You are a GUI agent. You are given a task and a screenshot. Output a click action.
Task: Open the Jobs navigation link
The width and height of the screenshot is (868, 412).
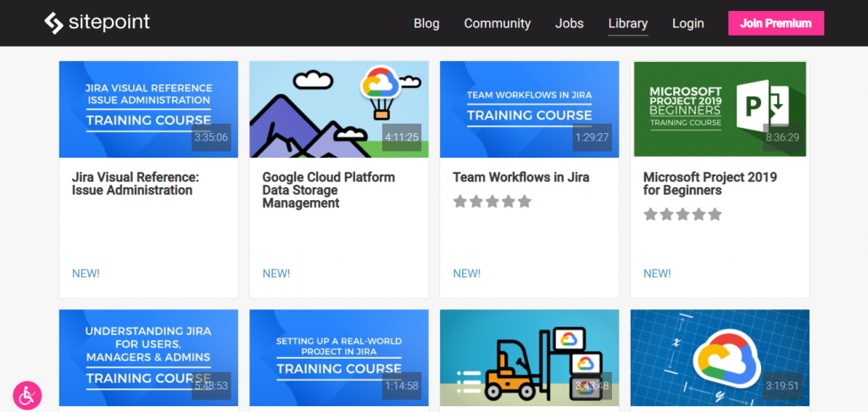tap(569, 24)
